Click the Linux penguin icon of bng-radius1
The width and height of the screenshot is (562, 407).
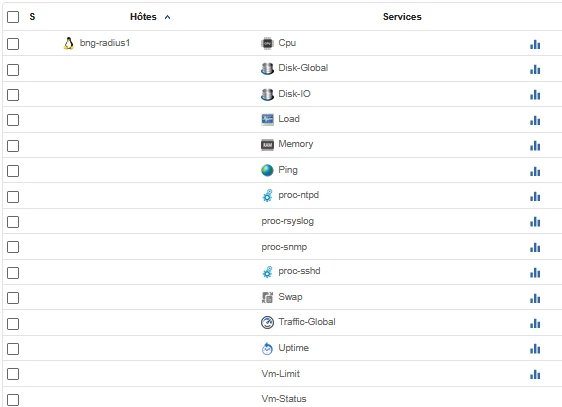[68, 43]
